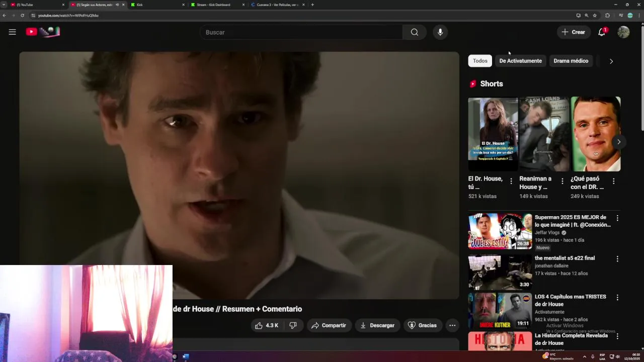Open the MUERE KUTNER video thumbnail

tap(500, 311)
